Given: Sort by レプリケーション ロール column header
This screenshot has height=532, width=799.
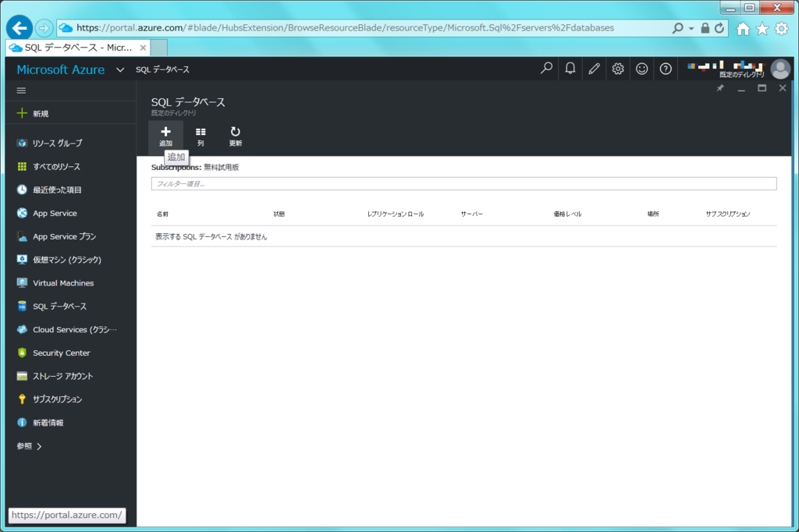Looking at the screenshot, I should pyautogui.click(x=396, y=214).
